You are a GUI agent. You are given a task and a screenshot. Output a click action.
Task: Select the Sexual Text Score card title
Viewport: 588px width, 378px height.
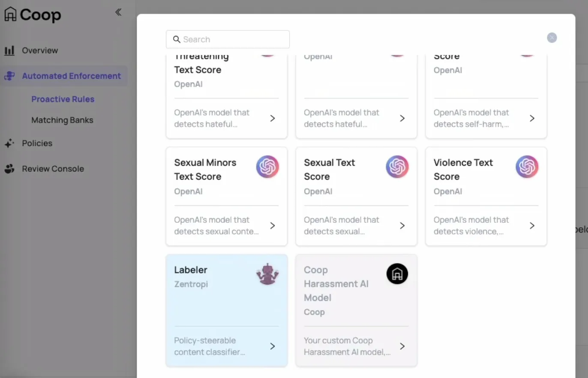click(x=329, y=169)
